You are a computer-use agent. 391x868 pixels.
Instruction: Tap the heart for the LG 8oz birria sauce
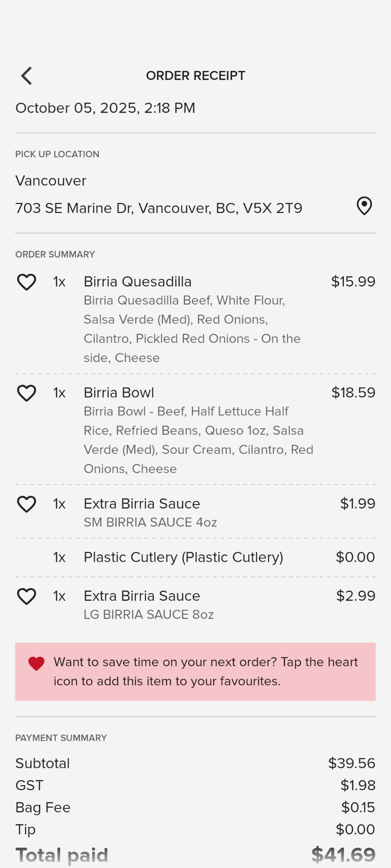pyautogui.click(x=27, y=596)
